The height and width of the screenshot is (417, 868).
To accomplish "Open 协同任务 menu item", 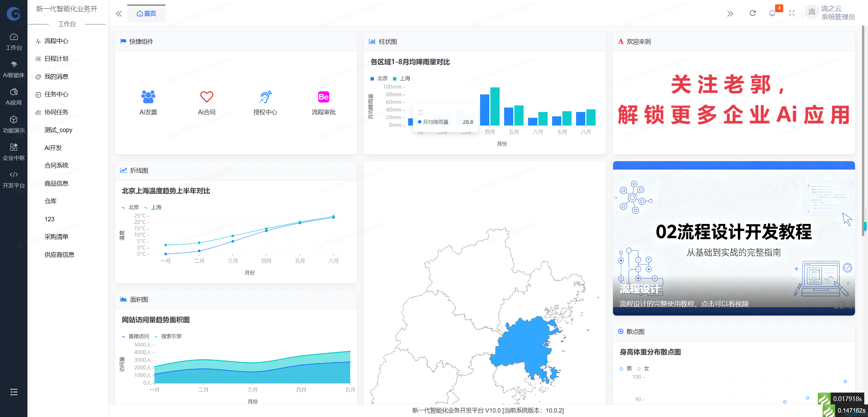I will coord(56,112).
